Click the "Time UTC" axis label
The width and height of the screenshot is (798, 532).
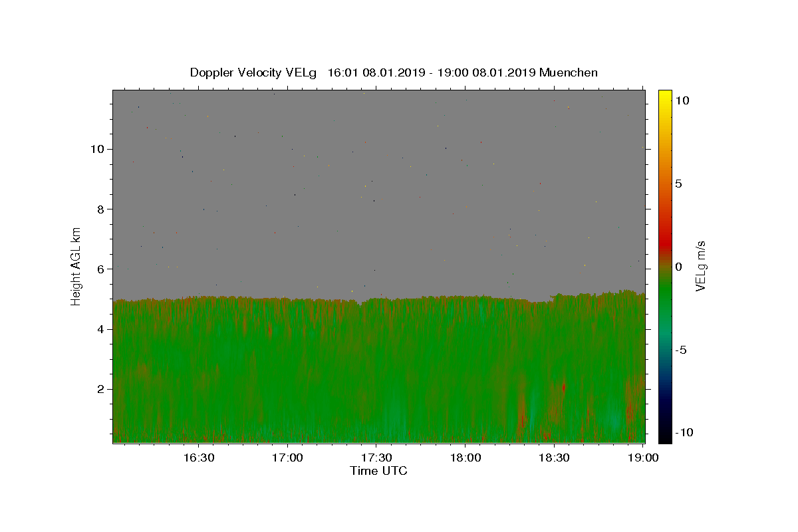[378, 471]
